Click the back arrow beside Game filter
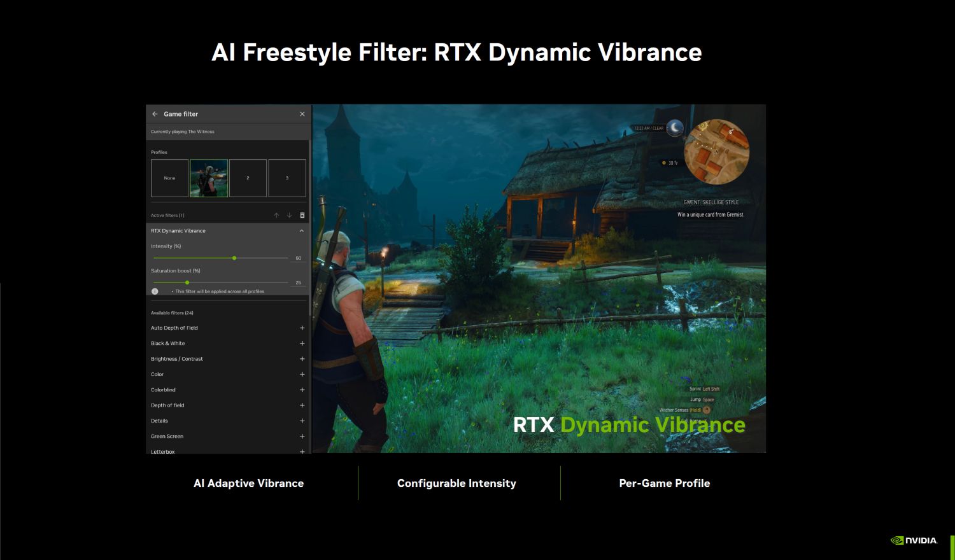Image resolution: width=955 pixels, height=560 pixels. pos(155,114)
